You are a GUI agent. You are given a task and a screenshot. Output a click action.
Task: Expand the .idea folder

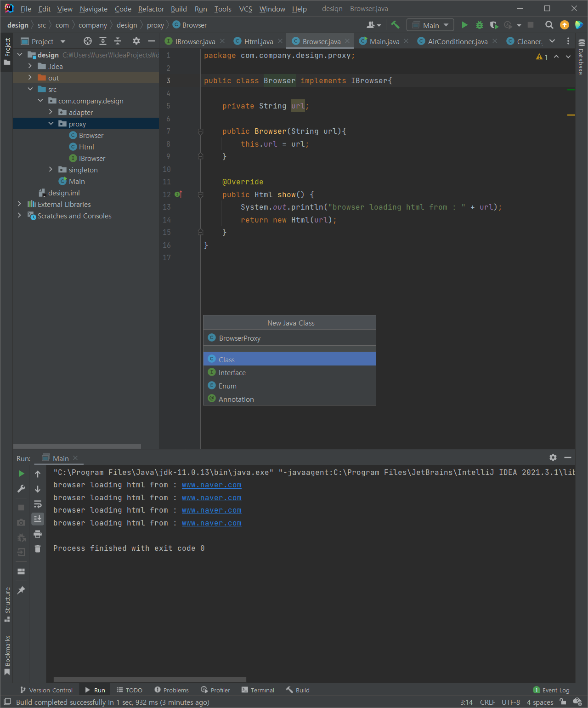[30, 66]
